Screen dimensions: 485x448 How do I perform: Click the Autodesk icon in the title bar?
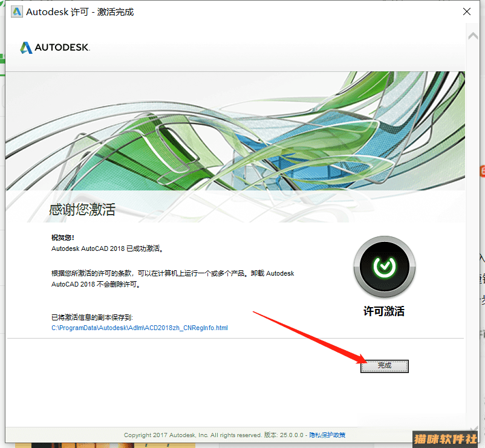point(17,11)
